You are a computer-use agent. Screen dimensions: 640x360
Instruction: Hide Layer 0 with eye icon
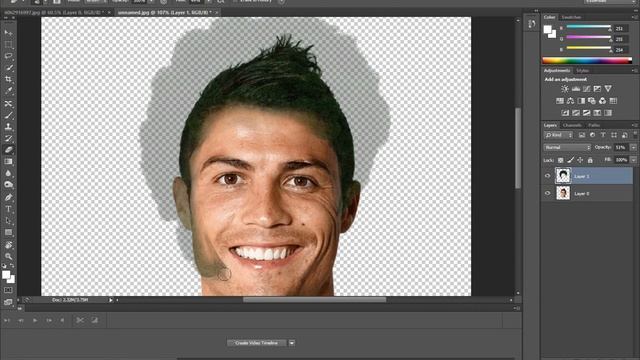point(548,193)
